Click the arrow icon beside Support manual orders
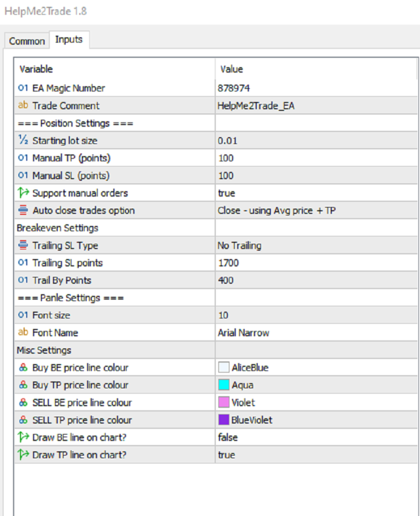 pyautogui.click(x=23, y=193)
